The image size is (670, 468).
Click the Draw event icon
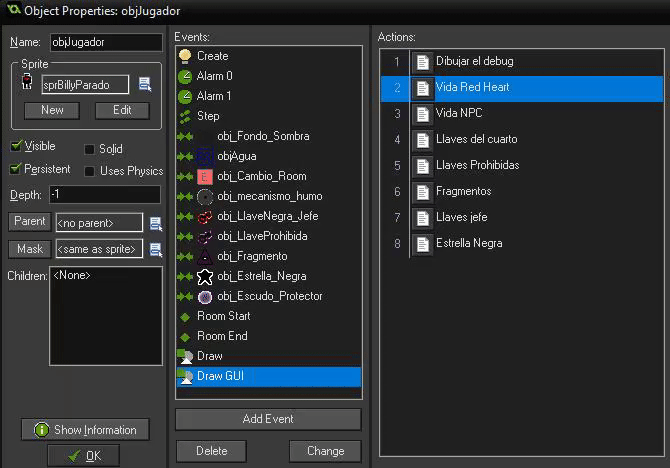(x=185, y=356)
